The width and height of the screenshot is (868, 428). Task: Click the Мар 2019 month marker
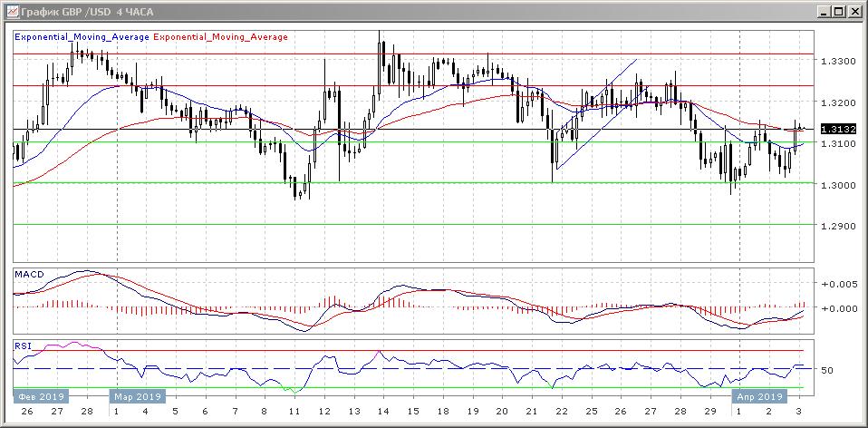[x=137, y=396]
